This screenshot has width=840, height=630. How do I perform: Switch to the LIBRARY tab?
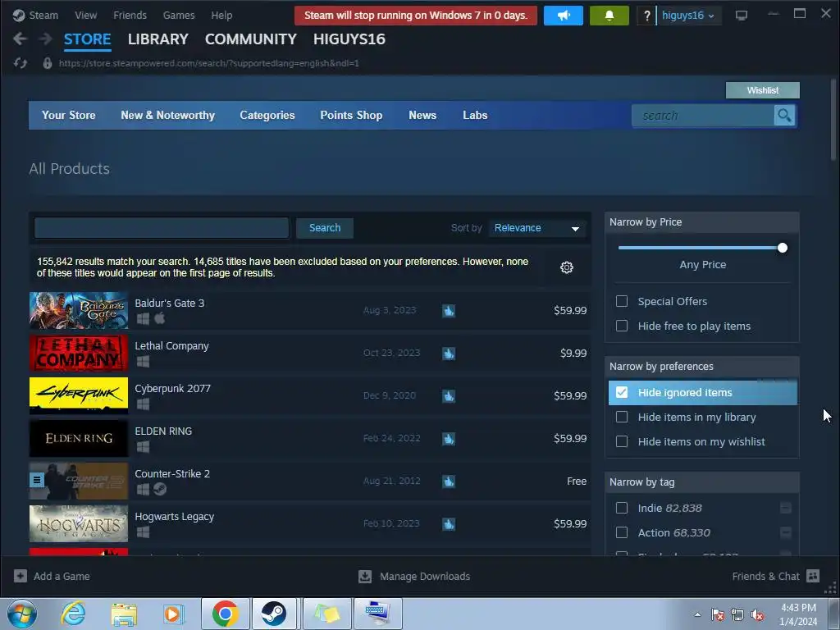pyautogui.click(x=158, y=39)
